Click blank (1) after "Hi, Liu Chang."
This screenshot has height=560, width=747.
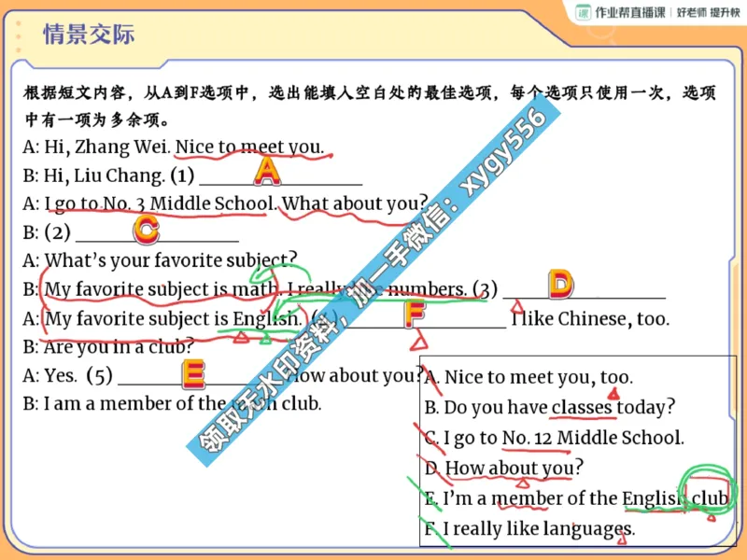tap(281, 175)
